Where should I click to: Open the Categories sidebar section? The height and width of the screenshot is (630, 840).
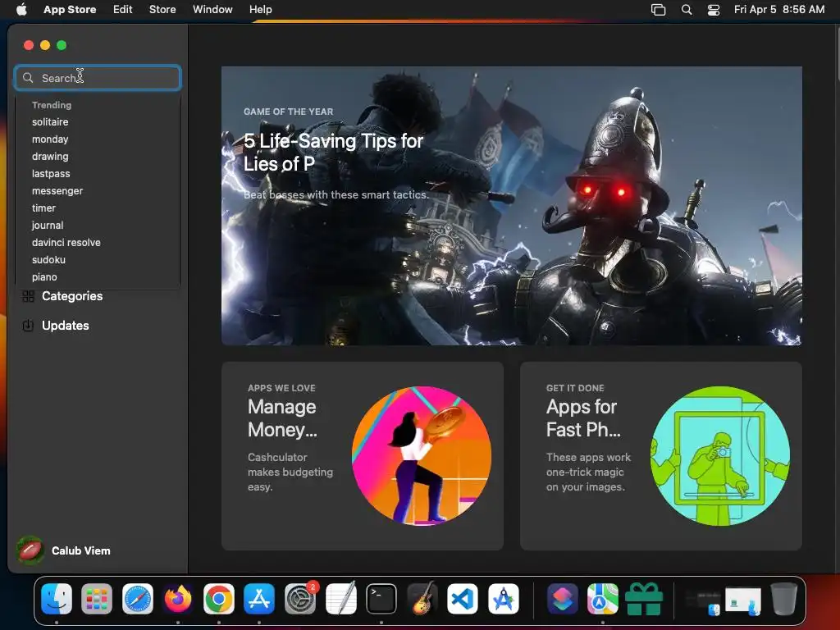pos(72,295)
